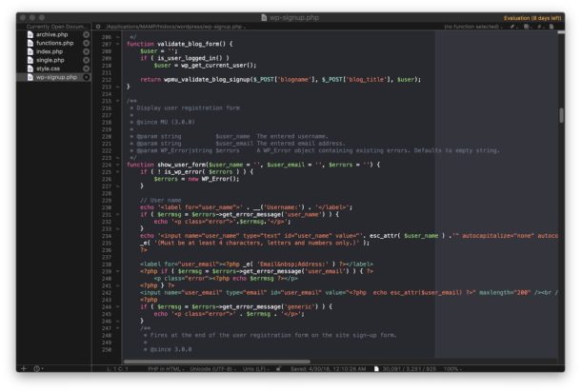Place cursor on 'validate_blog_form' function name
Screen dimensions: 581x392
pyautogui.click(x=189, y=44)
